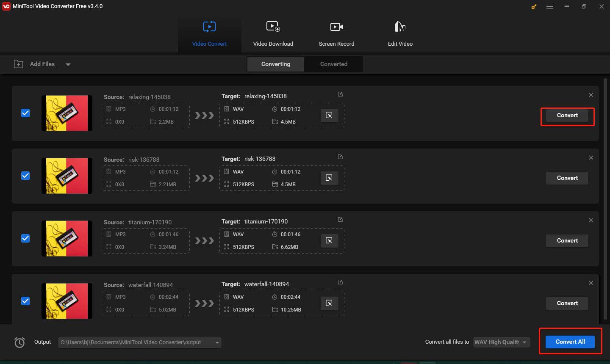Select the waterfall-140894 cassette thumbnail
Viewport: 610px width, 364px height.
pos(67,301)
